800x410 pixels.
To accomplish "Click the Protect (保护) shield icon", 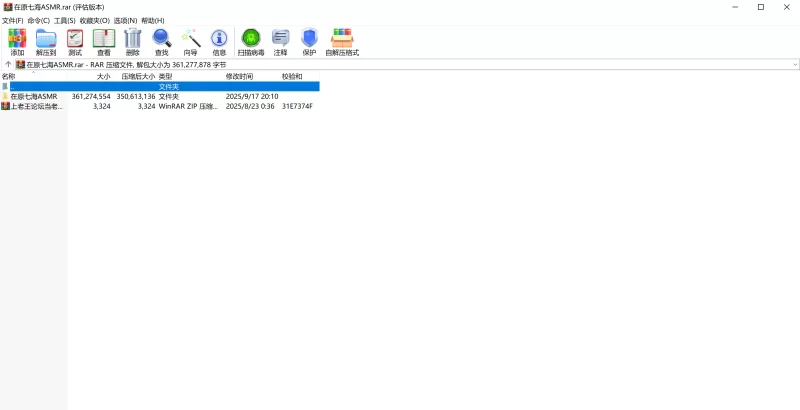I will coord(309,42).
